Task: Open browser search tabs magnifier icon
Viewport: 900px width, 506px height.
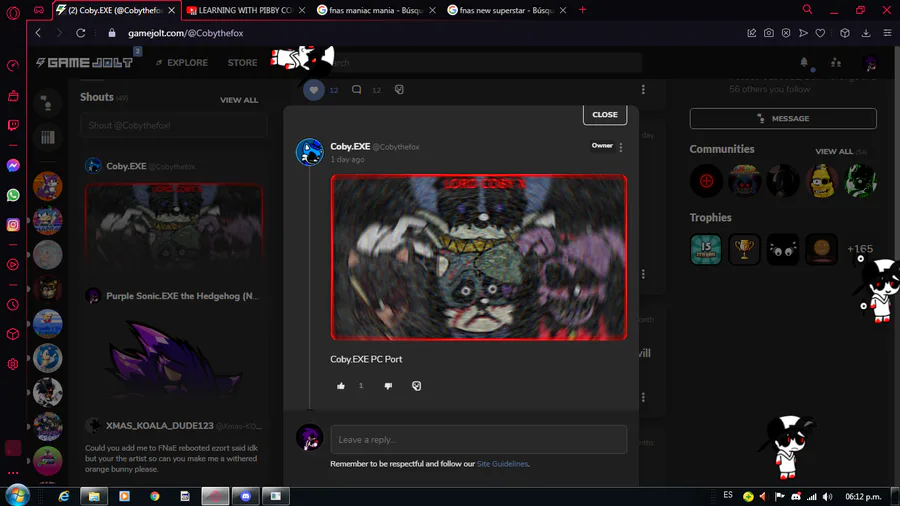Action: point(808,10)
